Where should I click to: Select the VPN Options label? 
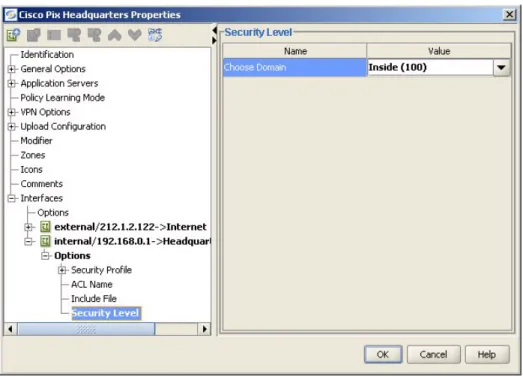coord(45,112)
